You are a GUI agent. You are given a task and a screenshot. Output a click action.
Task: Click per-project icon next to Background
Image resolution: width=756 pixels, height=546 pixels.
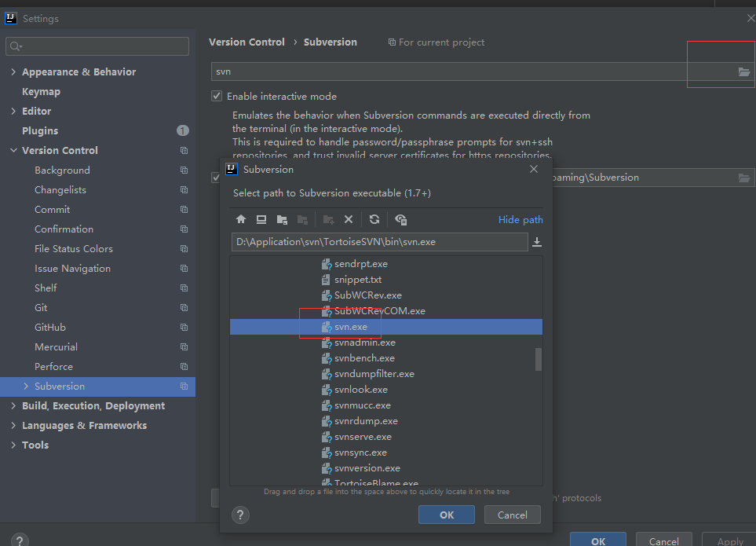click(184, 170)
